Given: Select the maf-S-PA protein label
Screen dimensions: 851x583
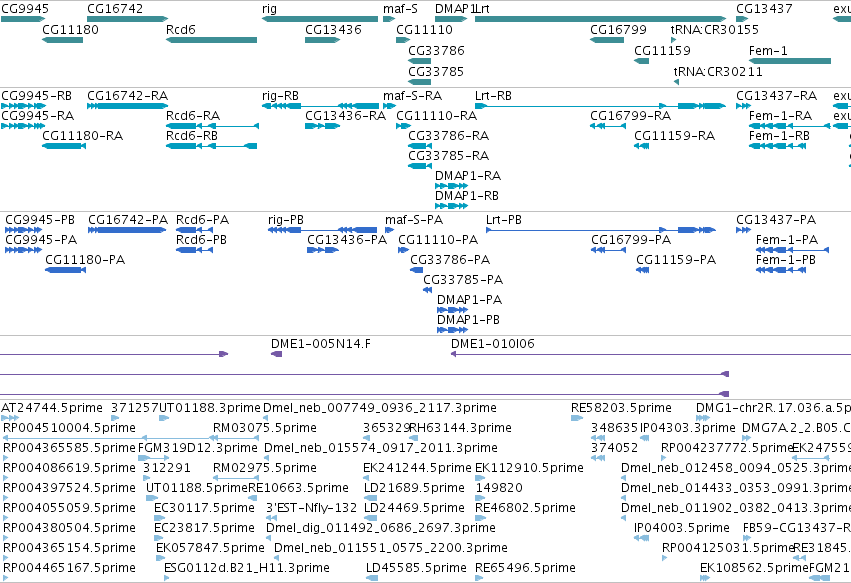Looking at the screenshot, I should pyautogui.click(x=414, y=220).
